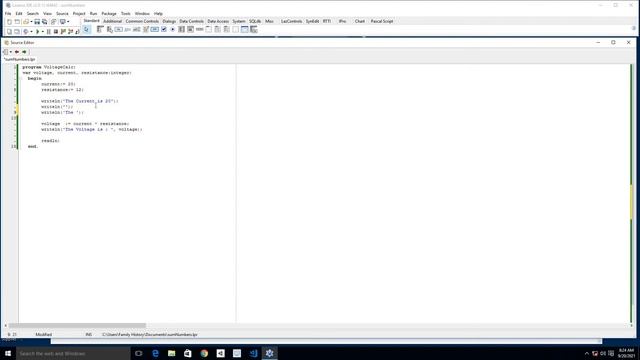Open the Project menu
Screen dimensions: 640x360
[x=79, y=13]
